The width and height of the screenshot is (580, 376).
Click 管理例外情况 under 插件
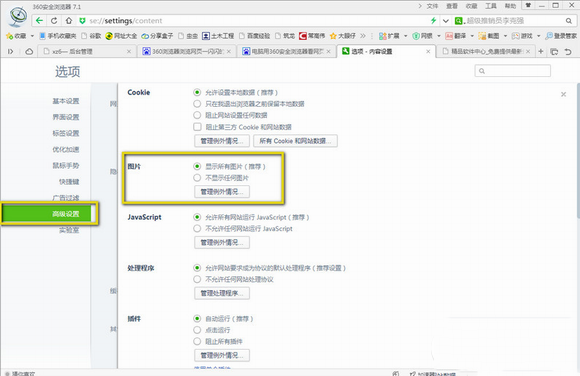[x=222, y=355]
